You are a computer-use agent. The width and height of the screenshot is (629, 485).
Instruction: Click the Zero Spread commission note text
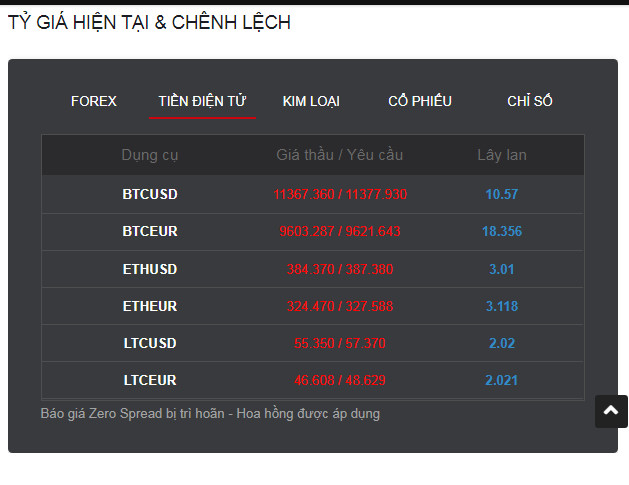coord(210,413)
